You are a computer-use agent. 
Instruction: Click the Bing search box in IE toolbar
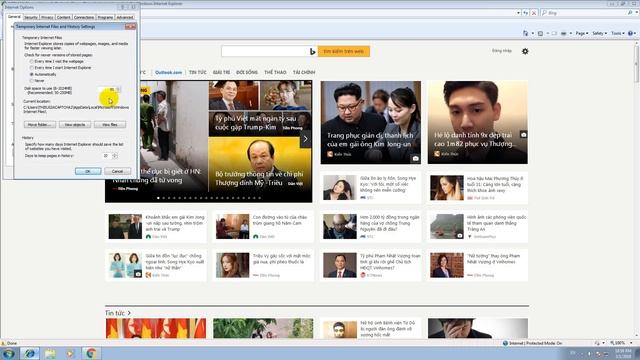point(586,13)
